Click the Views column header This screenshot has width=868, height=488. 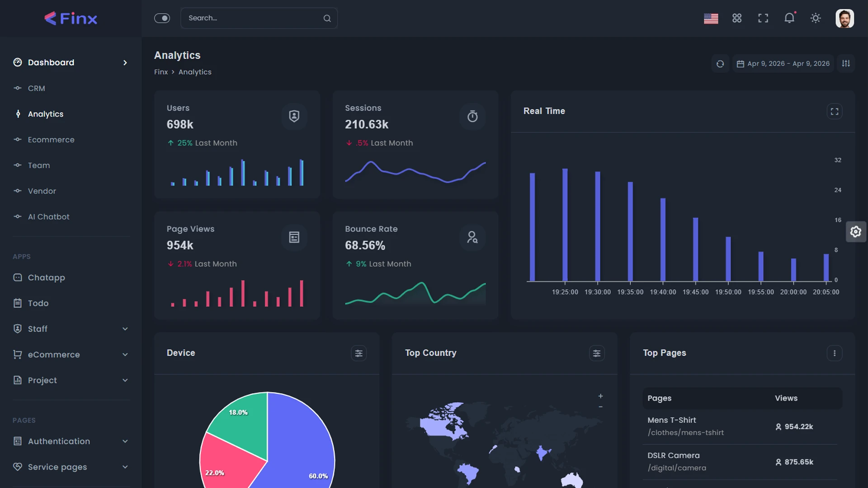786,399
